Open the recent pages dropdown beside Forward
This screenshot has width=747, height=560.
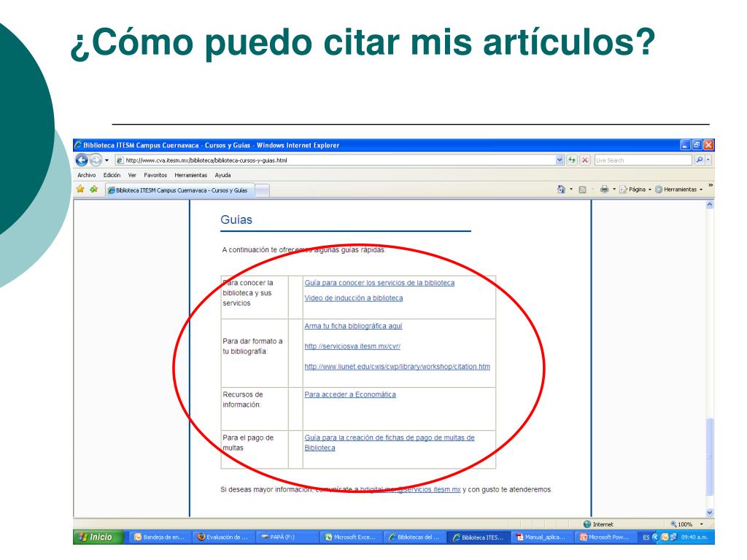coord(107,160)
